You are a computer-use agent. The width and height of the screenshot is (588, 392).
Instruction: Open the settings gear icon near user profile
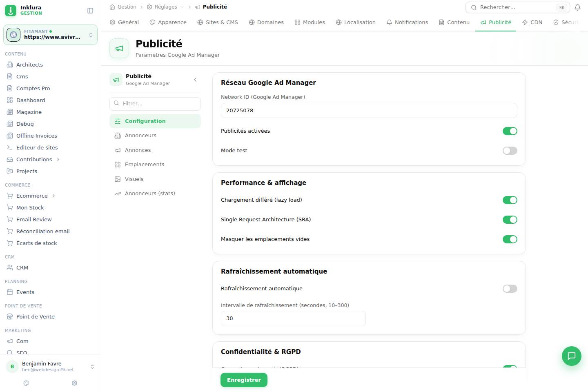pos(74,383)
